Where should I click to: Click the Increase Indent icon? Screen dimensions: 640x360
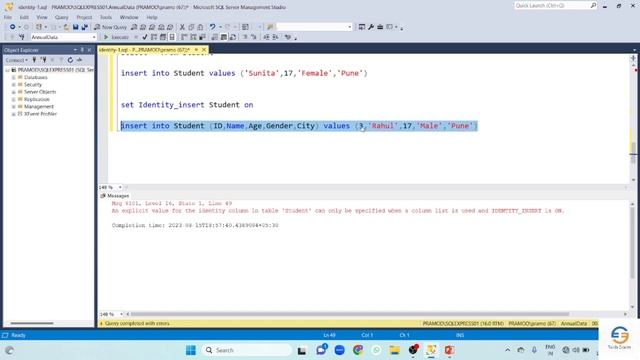276,37
